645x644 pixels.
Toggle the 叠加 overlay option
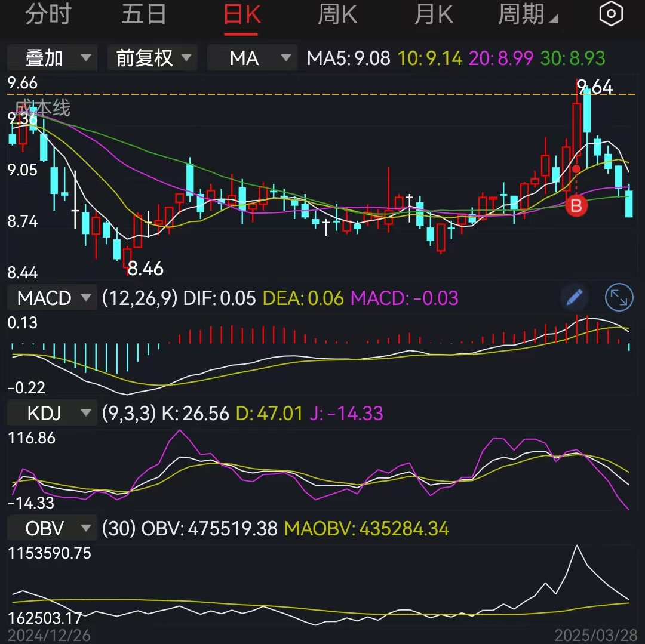(x=51, y=58)
